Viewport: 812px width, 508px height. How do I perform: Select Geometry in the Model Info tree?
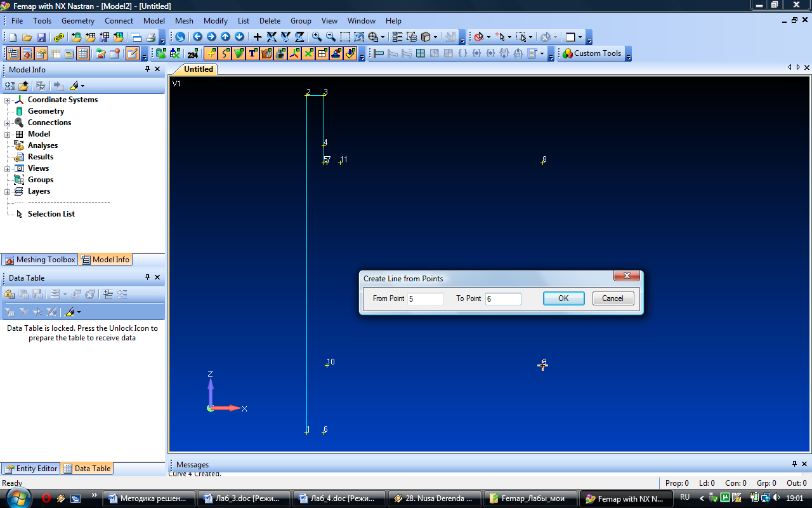pyautogui.click(x=46, y=111)
